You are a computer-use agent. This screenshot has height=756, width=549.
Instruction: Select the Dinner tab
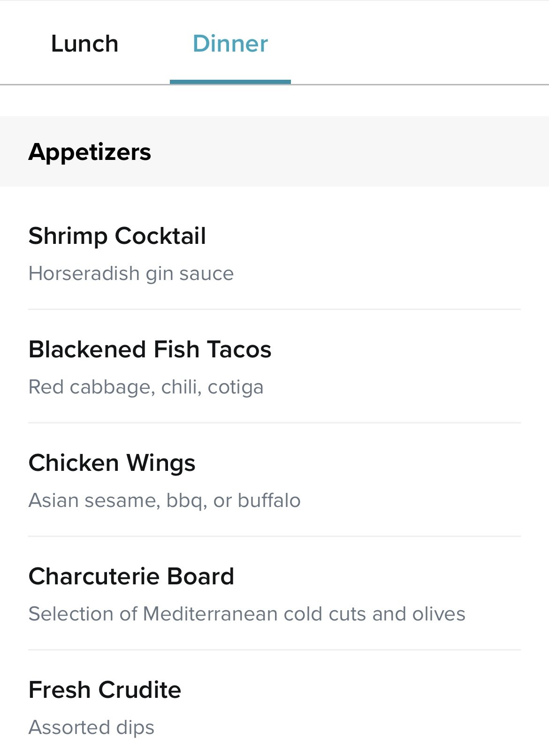[230, 44]
